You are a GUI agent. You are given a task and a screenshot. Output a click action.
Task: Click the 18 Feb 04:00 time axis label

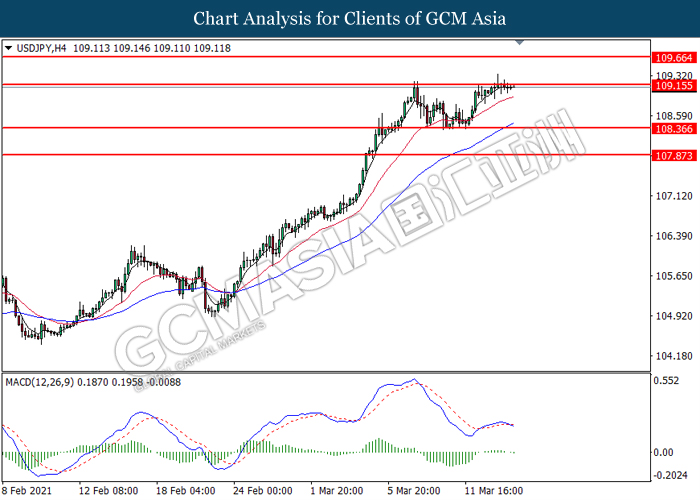(x=186, y=491)
